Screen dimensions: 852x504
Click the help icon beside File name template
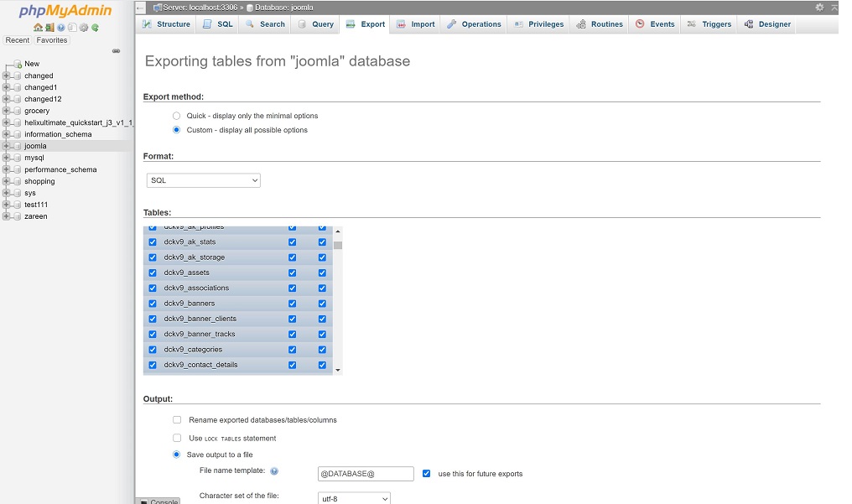274,470
